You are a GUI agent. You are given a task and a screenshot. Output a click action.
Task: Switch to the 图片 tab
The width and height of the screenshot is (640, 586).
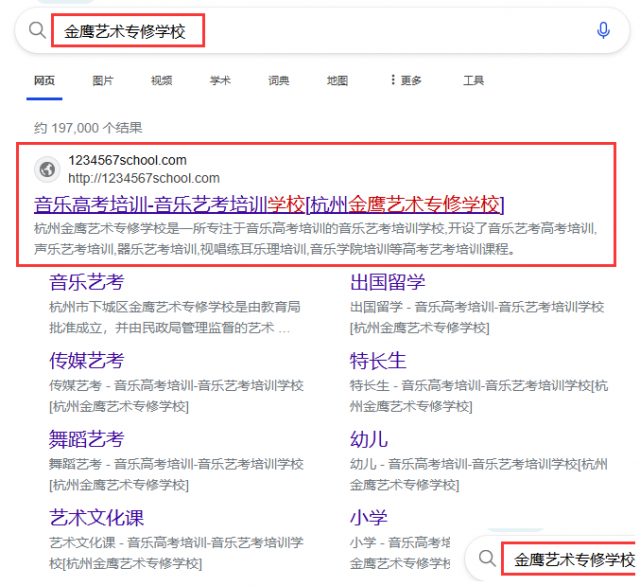coord(102,81)
